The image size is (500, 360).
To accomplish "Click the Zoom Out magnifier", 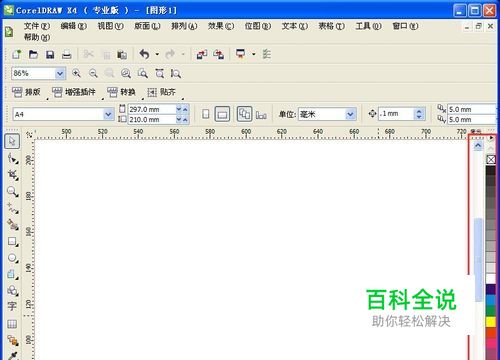I will [x=93, y=73].
